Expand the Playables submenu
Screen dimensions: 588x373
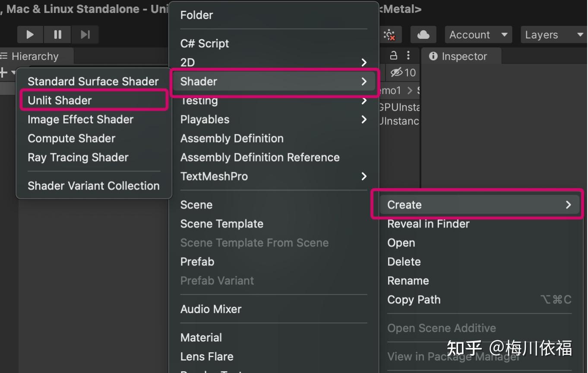pyautogui.click(x=273, y=119)
